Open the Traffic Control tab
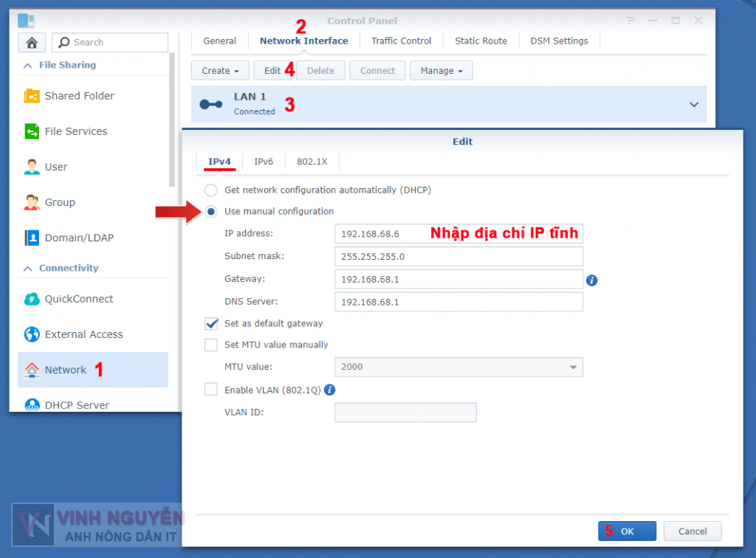Image resolution: width=756 pixels, height=558 pixels. (401, 41)
